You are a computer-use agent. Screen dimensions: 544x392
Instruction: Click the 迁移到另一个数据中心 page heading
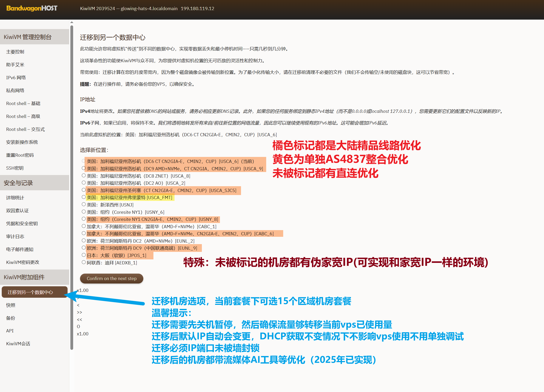[113, 37]
